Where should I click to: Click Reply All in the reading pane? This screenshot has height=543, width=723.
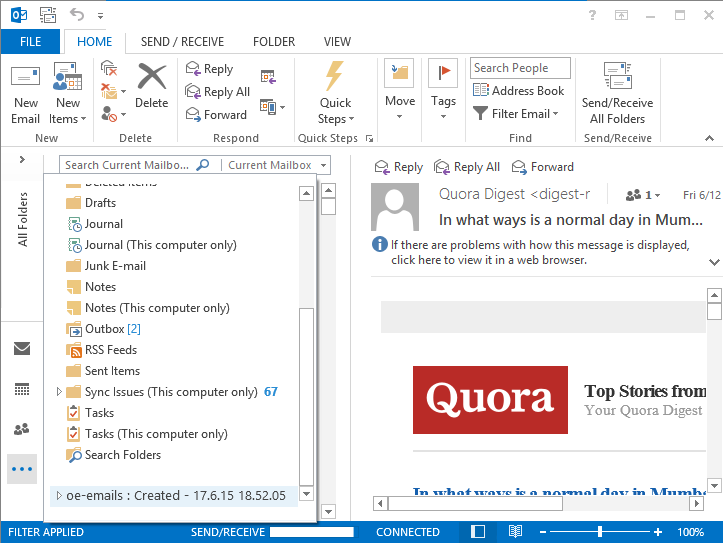(467, 167)
